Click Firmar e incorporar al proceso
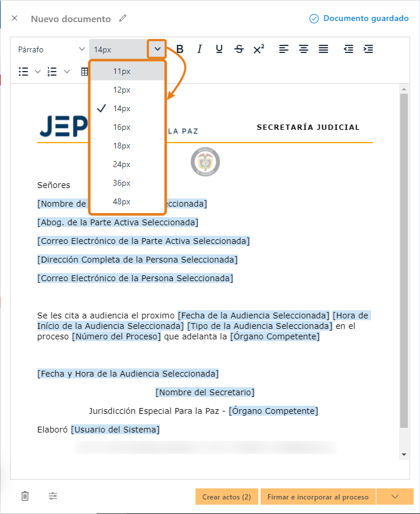This screenshot has height=514, width=420. [x=318, y=497]
